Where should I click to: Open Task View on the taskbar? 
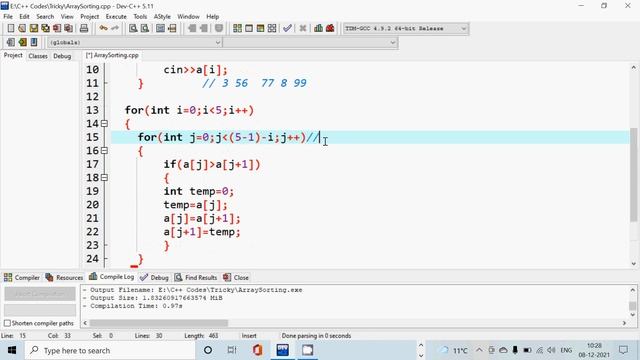[x=232, y=350]
